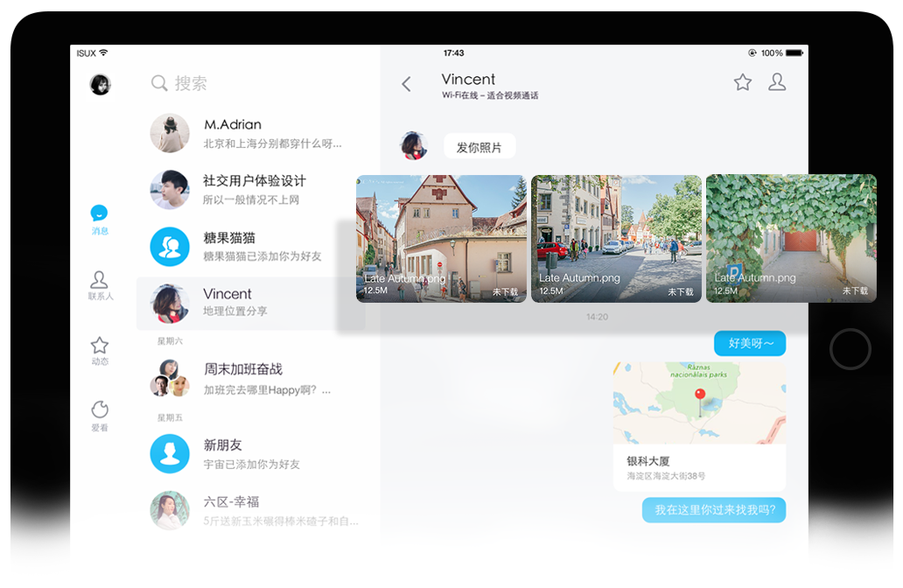Viewport: 903px width, 588px height.
Task: Open the shared map location 银科大厦
Action: pyautogui.click(x=699, y=425)
